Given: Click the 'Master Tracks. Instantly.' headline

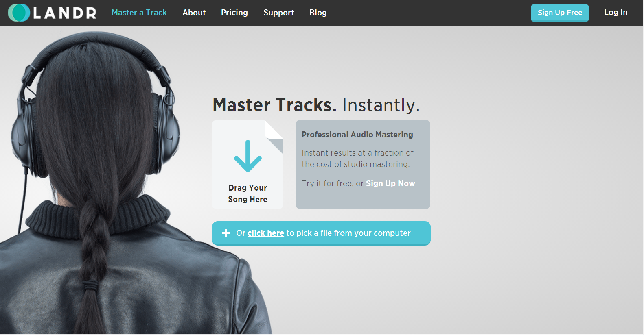Looking at the screenshot, I should click(x=316, y=105).
